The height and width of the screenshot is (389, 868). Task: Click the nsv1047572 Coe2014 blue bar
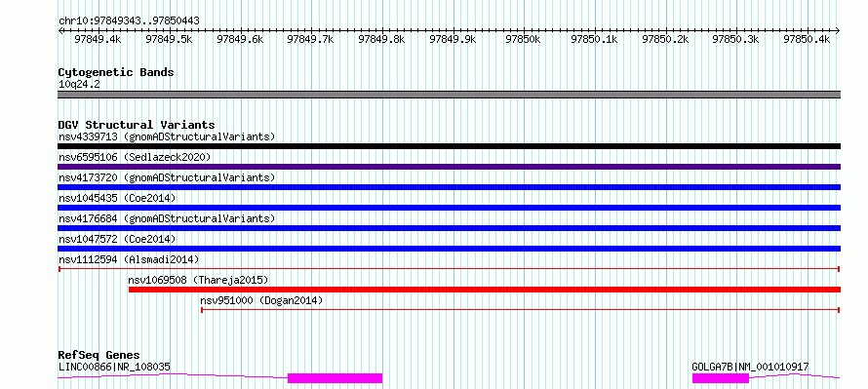pos(449,249)
